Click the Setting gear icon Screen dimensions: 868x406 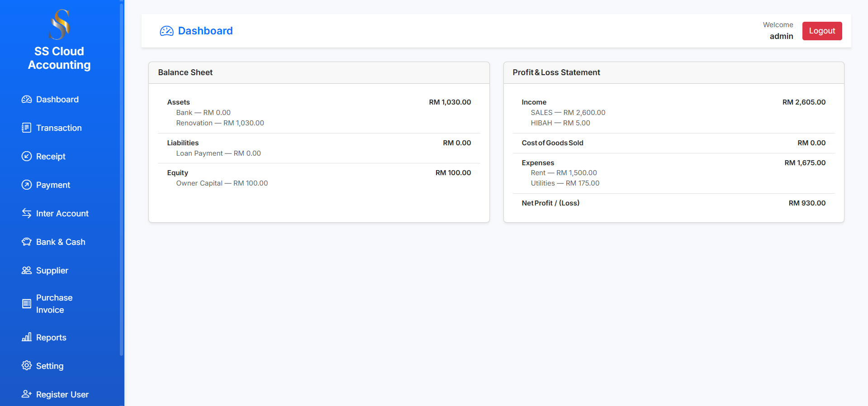27,366
